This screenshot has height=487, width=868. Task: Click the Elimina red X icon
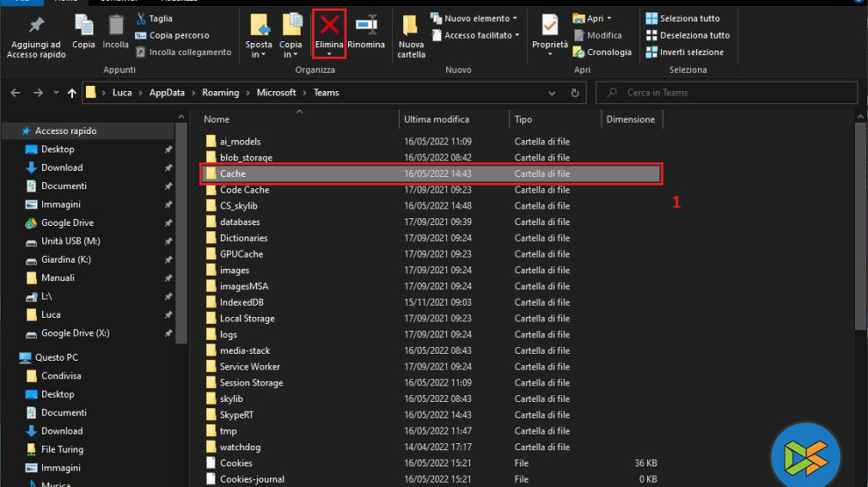click(x=329, y=25)
